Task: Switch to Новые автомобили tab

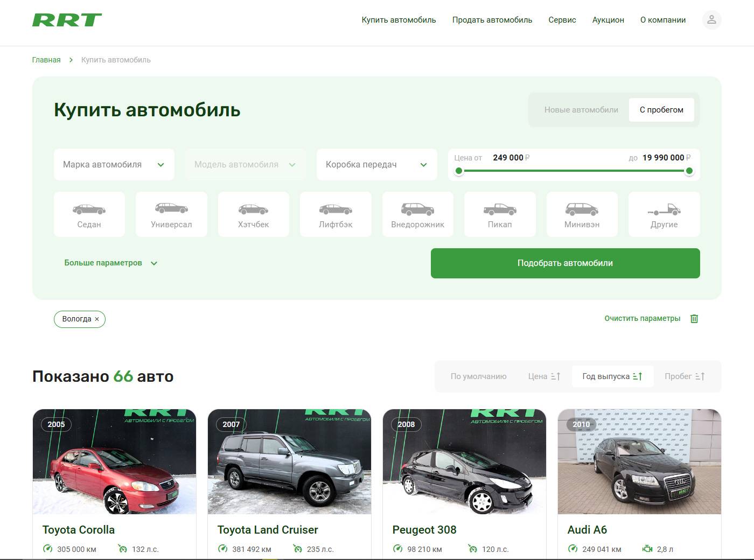Action: point(581,110)
